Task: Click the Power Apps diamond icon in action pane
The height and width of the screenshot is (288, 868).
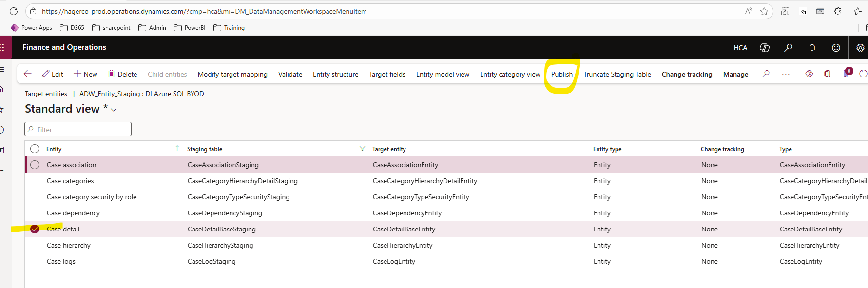Action: point(809,74)
